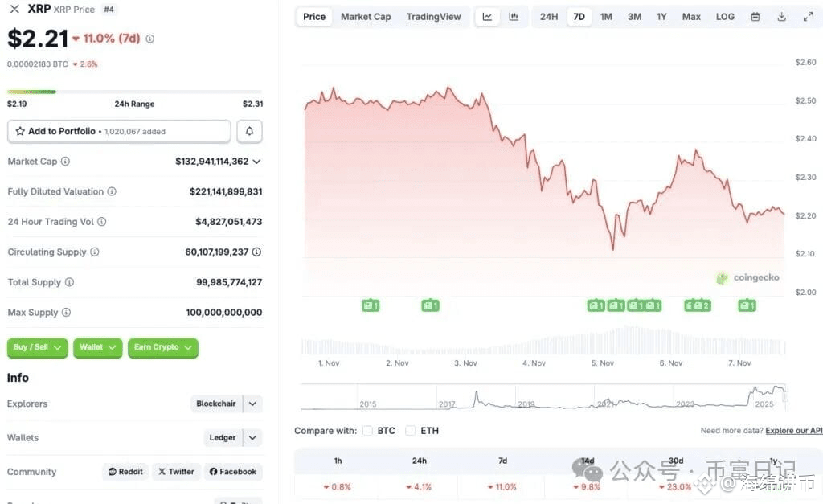Open the Explore our API link
The height and width of the screenshot is (504, 823).
click(793, 430)
